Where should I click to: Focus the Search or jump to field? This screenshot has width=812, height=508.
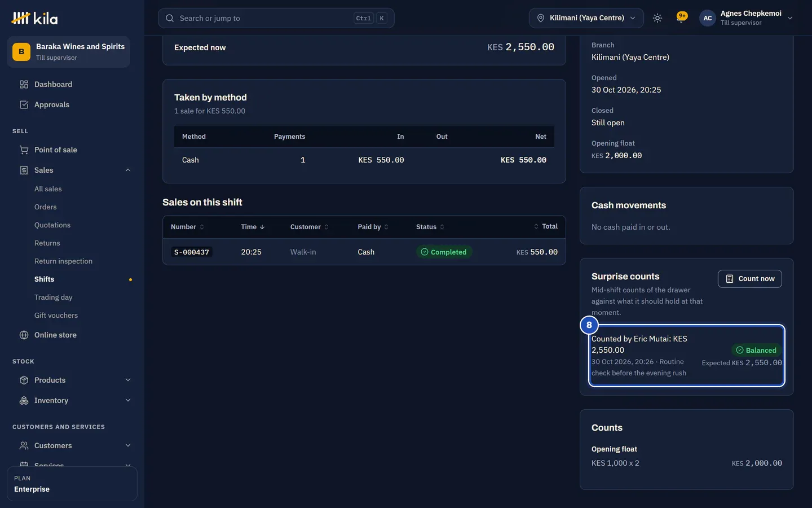click(276, 18)
